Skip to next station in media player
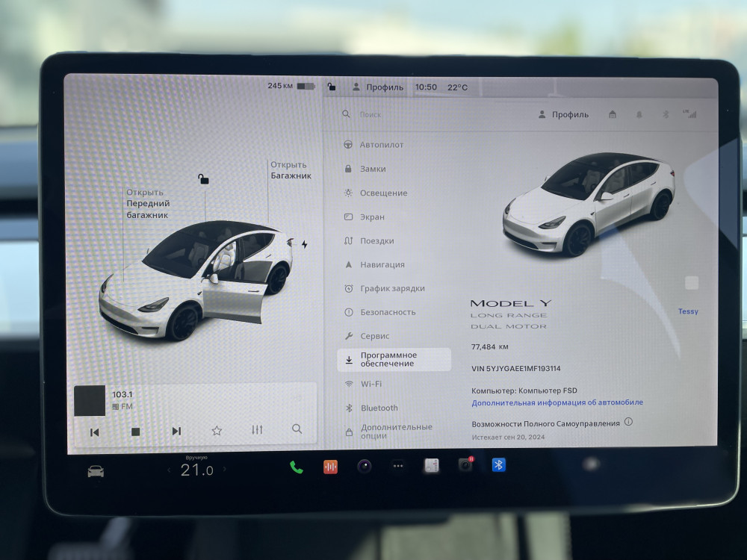Screen dimensions: 747x560 click(176, 431)
